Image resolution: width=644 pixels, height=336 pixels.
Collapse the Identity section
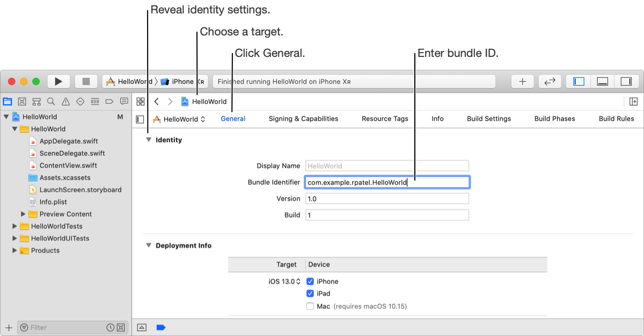(149, 140)
